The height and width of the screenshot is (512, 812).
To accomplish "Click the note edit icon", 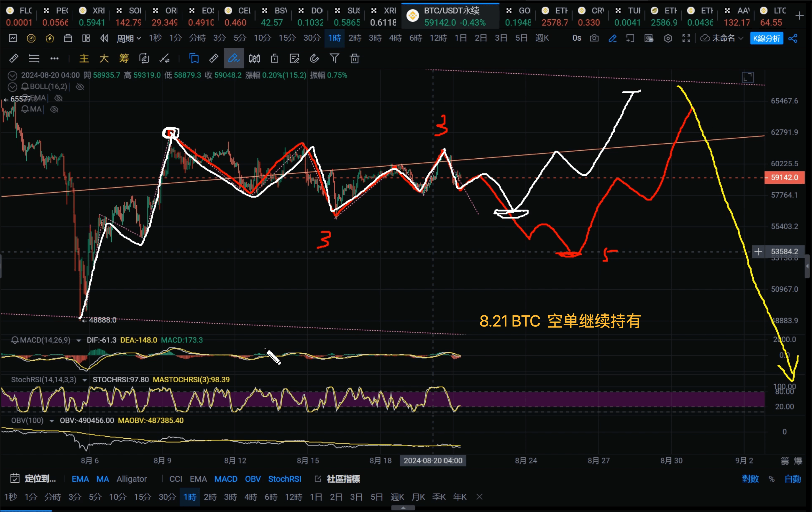I will coord(294,59).
